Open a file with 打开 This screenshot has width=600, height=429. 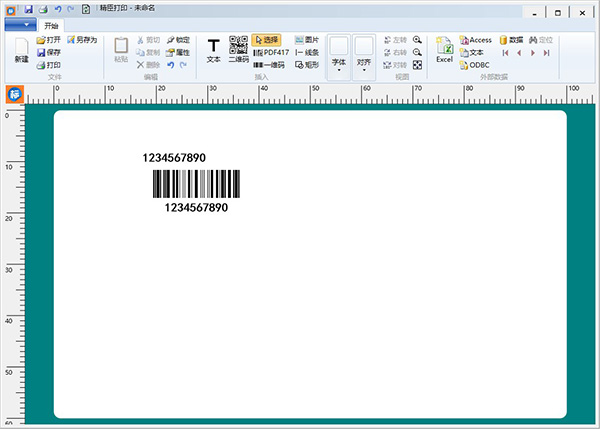coord(48,40)
